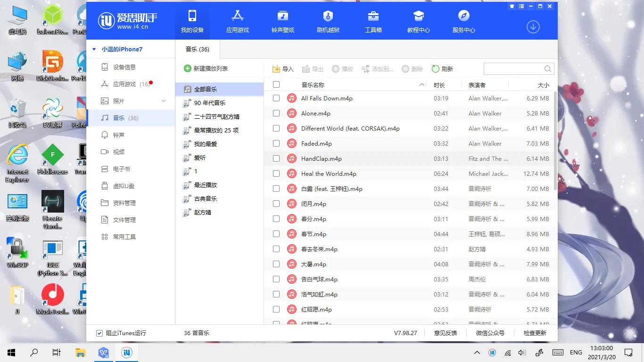Select the 我的设备 navigation tab

pos(192,21)
